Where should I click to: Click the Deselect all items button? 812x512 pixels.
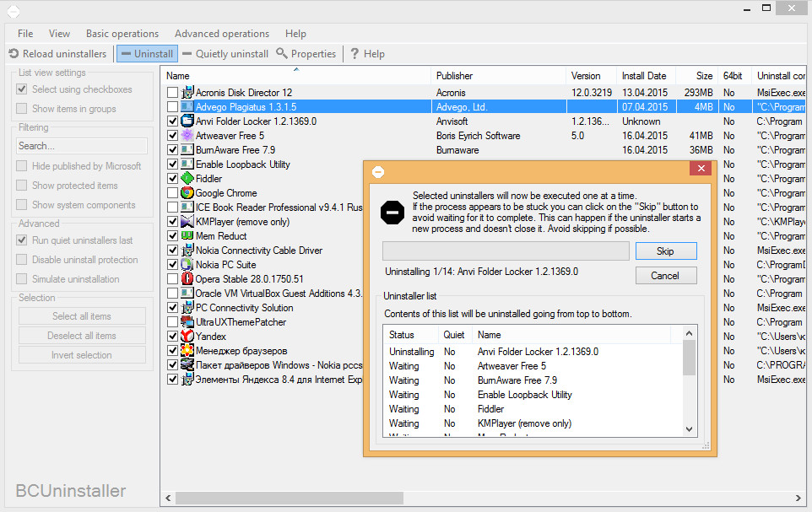pyautogui.click(x=82, y=336)
